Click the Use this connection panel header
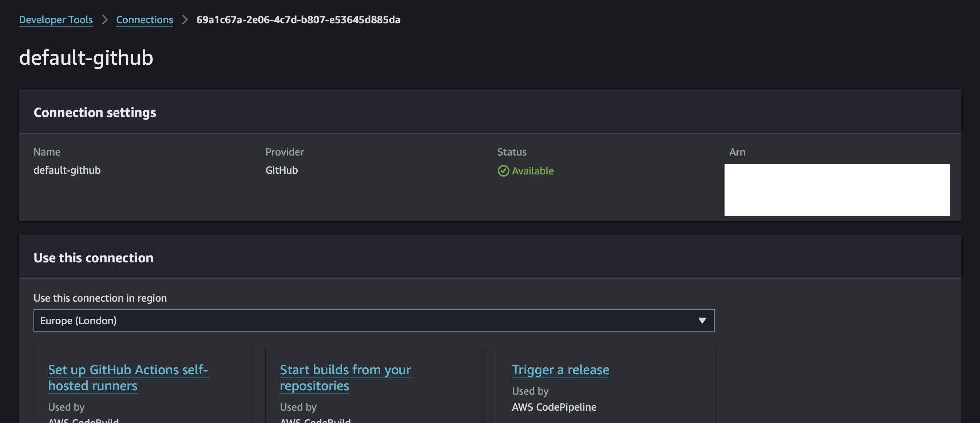 pyautogui.click(x=93, y=258)
